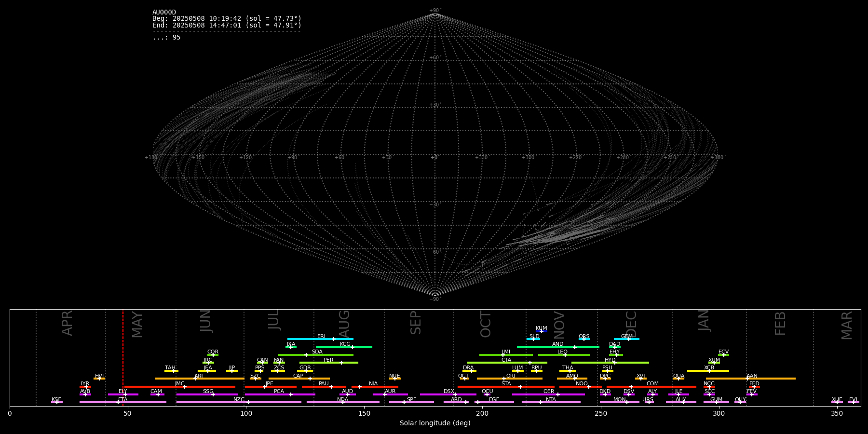Click the OCT month label

point(486,324)
